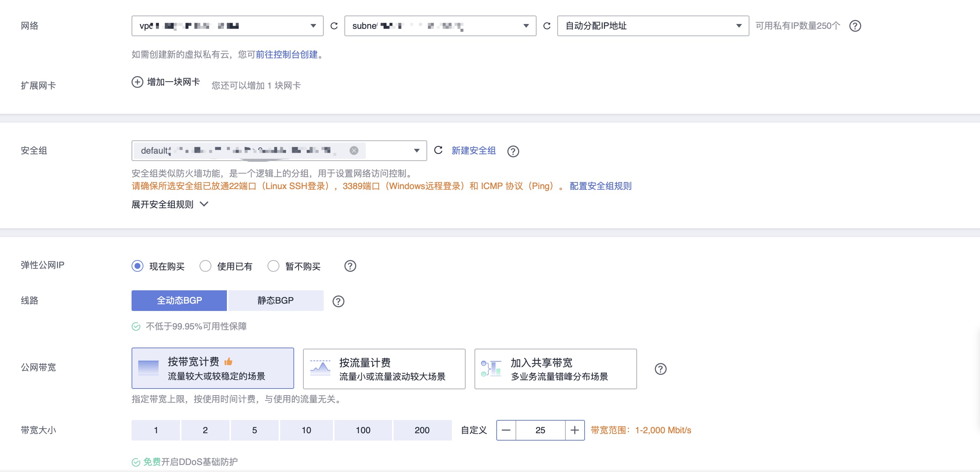Click help icon beside elastic public IP options
The image size is (980, 472).
point(350,266)
